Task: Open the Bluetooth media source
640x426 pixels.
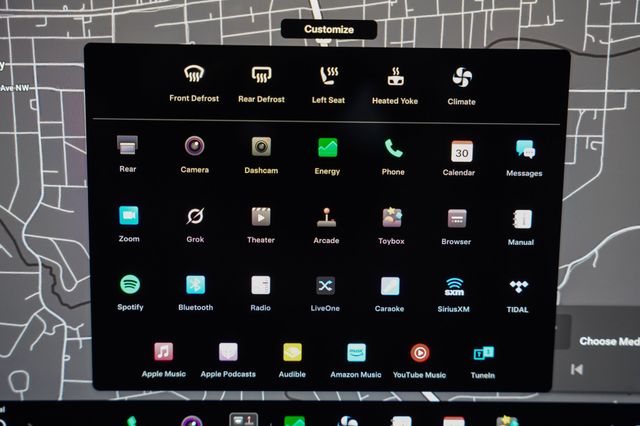Action: (196, 284)
